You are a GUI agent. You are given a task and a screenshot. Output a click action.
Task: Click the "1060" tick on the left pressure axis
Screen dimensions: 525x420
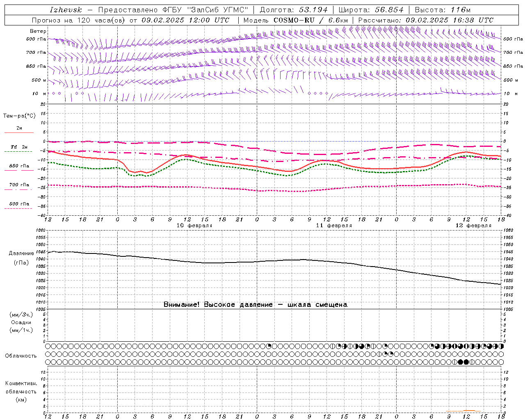(41, 231)
